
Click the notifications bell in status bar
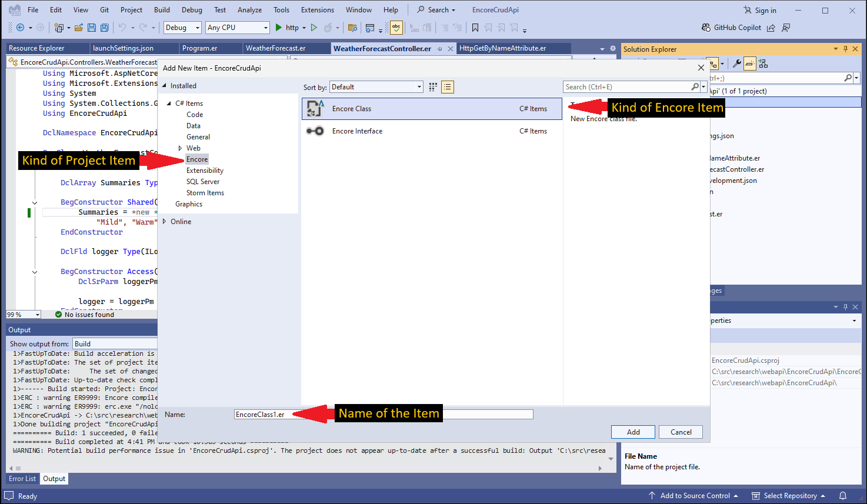click(843, 496)
